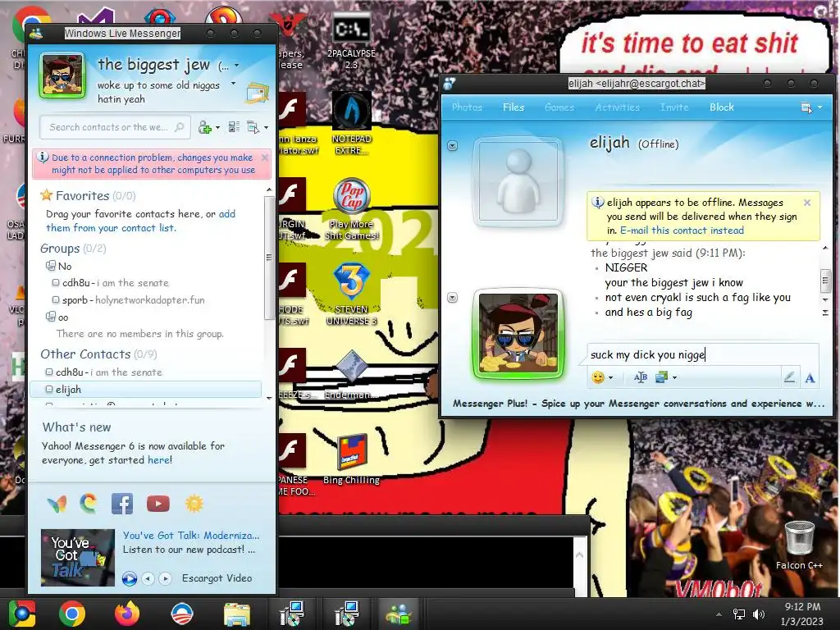Click the contact list scroll down arrow
The image size is (840, 630).
coord(269,398)
